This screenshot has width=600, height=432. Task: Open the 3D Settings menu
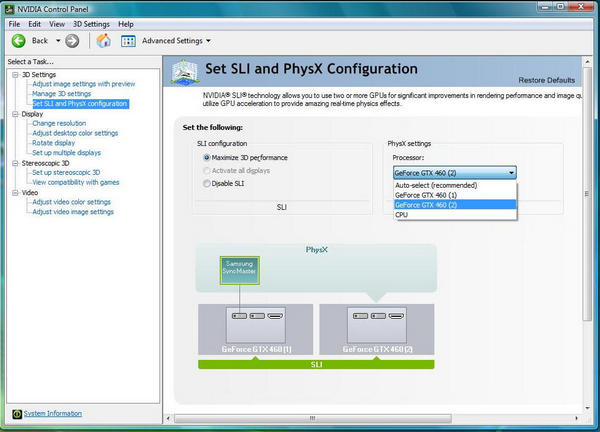(91, 24)
